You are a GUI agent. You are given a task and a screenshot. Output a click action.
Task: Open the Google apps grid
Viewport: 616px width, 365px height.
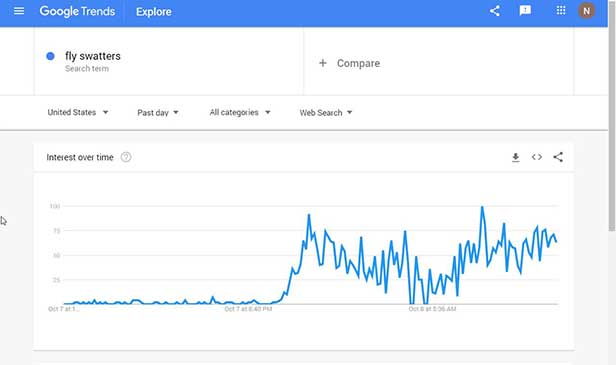561,10
